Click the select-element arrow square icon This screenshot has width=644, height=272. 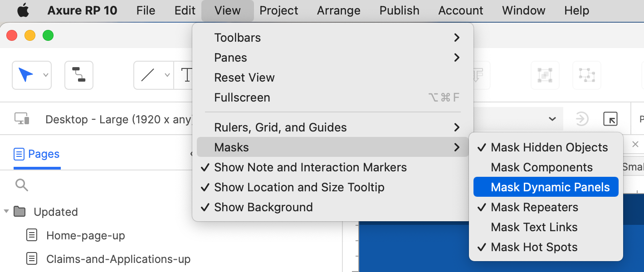pos(610,119)
